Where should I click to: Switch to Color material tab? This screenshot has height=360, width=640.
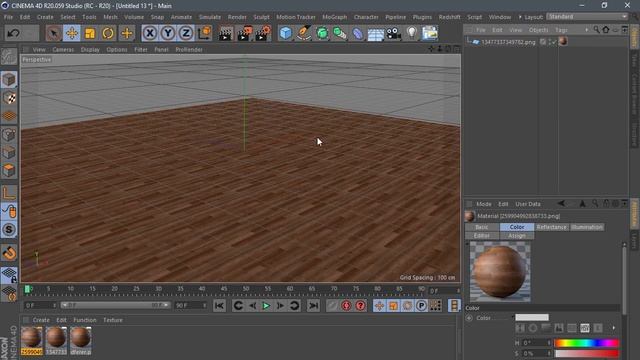(517, 227)
